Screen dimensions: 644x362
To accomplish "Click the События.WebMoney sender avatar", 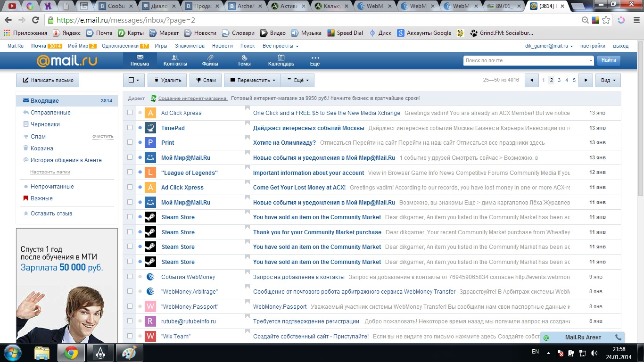I will pyautogui.click(x=150, y=277).
